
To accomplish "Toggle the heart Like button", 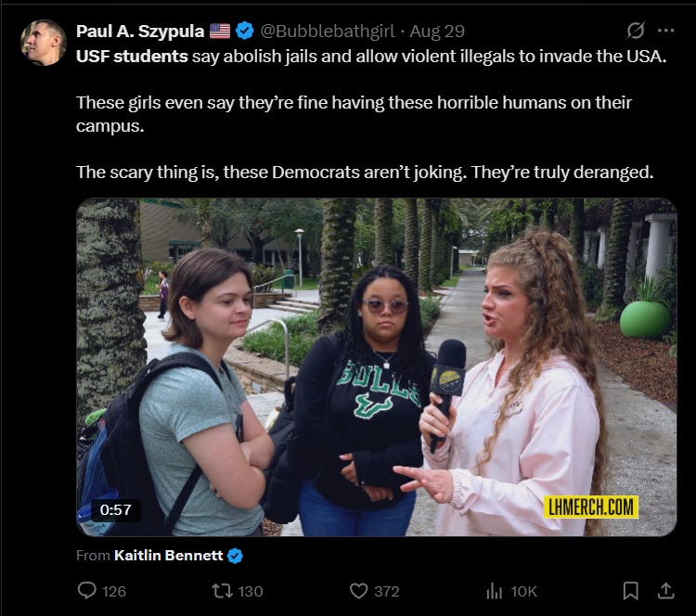I will pos(358,590).
